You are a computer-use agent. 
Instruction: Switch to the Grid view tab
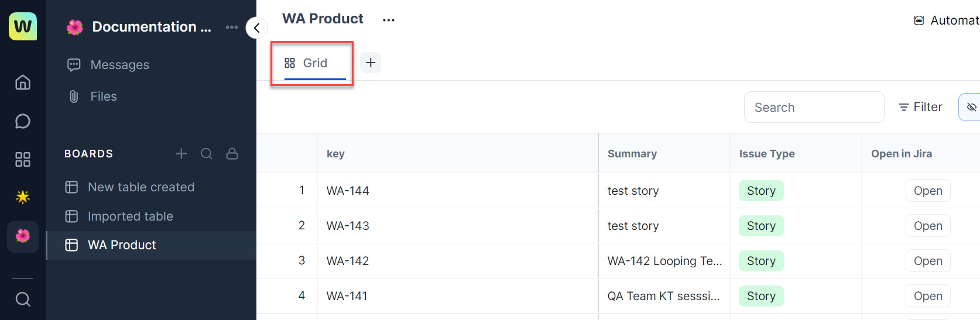pos(307,63)
